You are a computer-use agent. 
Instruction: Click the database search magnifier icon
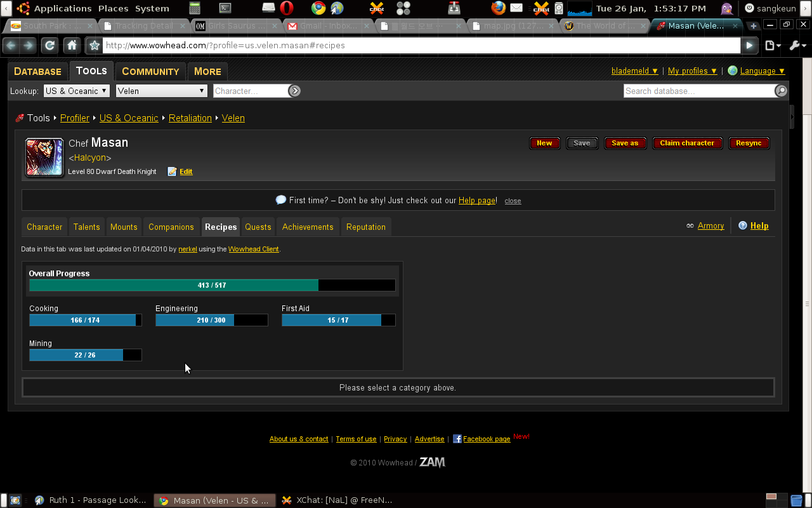tap(782, 91)
